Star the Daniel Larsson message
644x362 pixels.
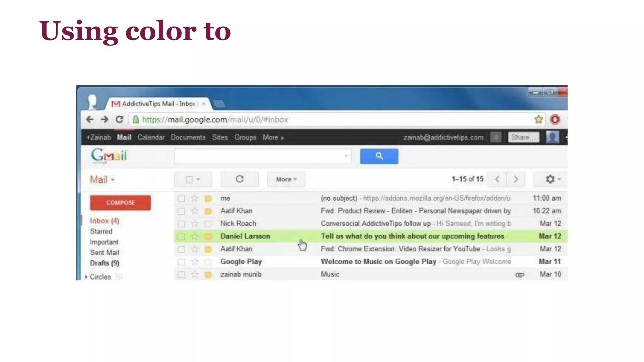(195, 236)
